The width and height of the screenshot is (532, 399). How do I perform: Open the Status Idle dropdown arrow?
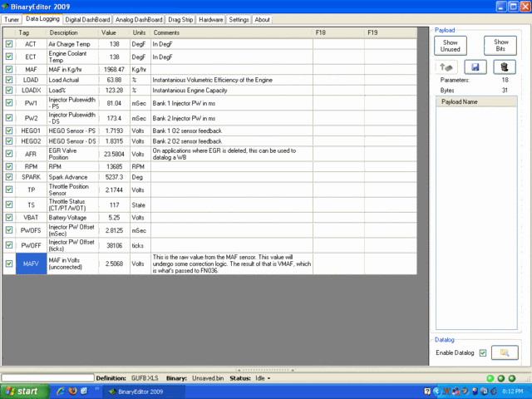268,378
